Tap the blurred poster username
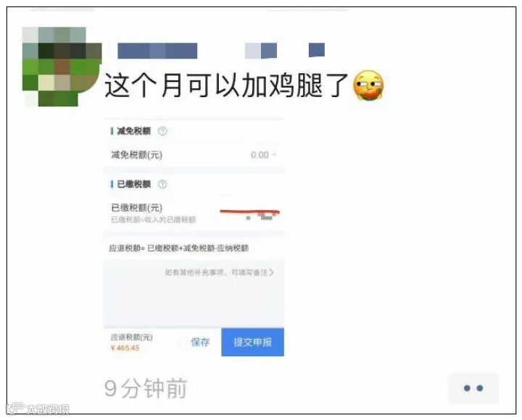This screenshot has width=522, height=420. point(221,51)
